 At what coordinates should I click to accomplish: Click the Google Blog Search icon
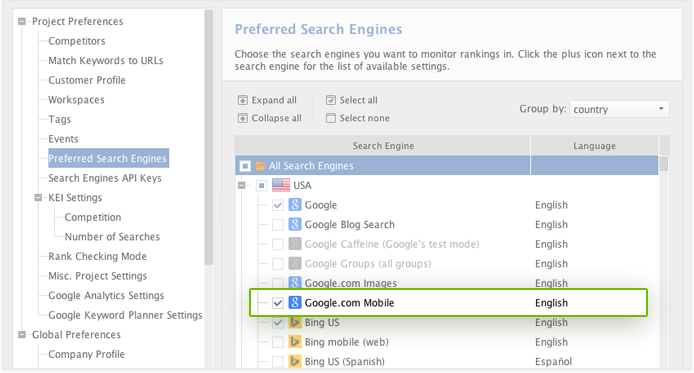click(x=295, y=224)
